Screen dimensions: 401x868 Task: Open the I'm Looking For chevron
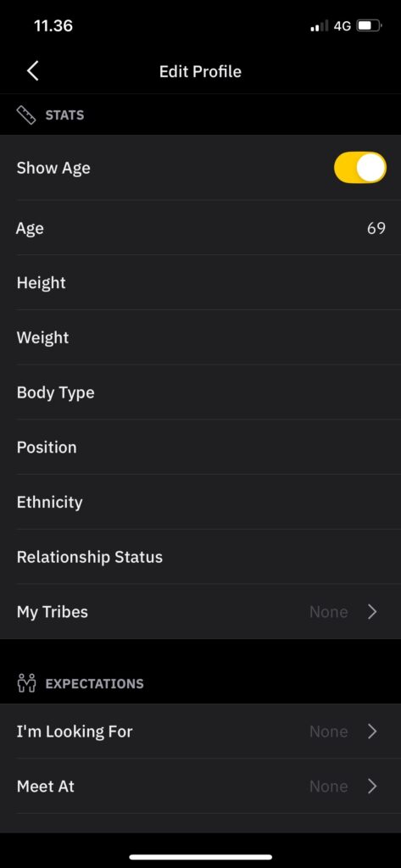click(372, 732)
